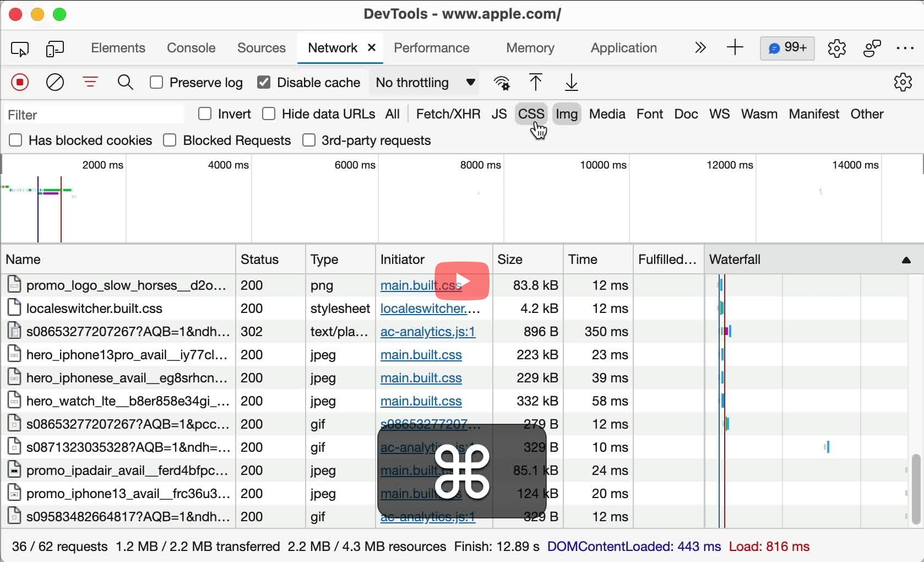Toggle device emulation toolbar icon
Image resolution: width=924 pixels, height=562 pixels.
click(x=55, y=49)
